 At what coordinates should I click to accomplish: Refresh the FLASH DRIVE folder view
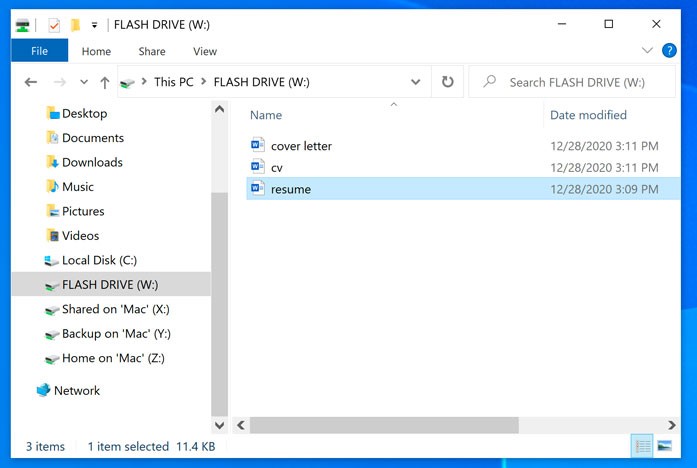(x=448, y=82)
